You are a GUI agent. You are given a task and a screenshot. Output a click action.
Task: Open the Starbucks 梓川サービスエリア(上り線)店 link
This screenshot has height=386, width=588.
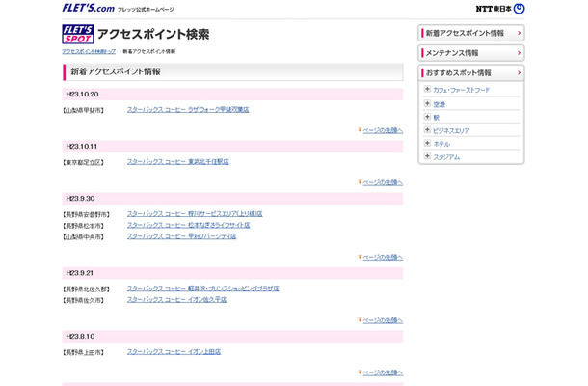[x=195, y=214]
